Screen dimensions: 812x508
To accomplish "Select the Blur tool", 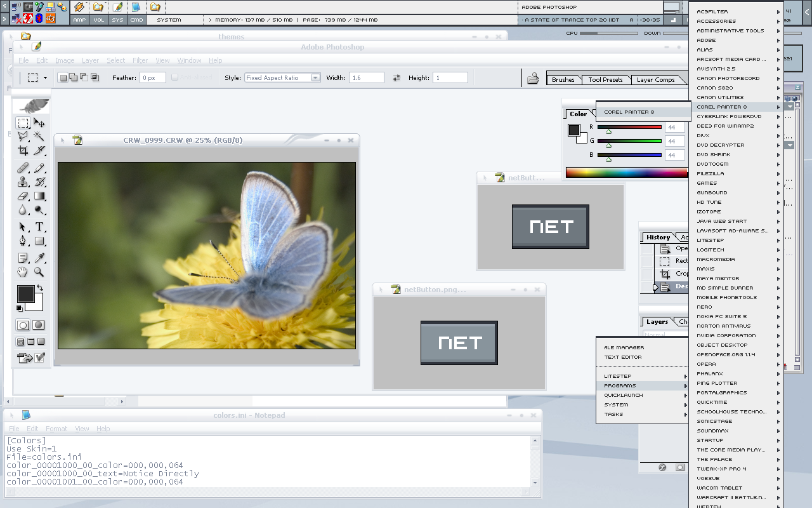I will [23, 210].
